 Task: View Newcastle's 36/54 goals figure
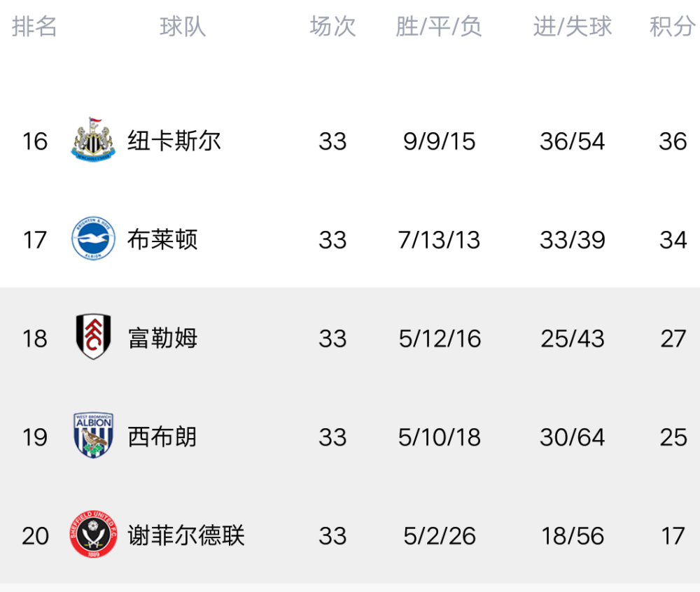(573, 141)
